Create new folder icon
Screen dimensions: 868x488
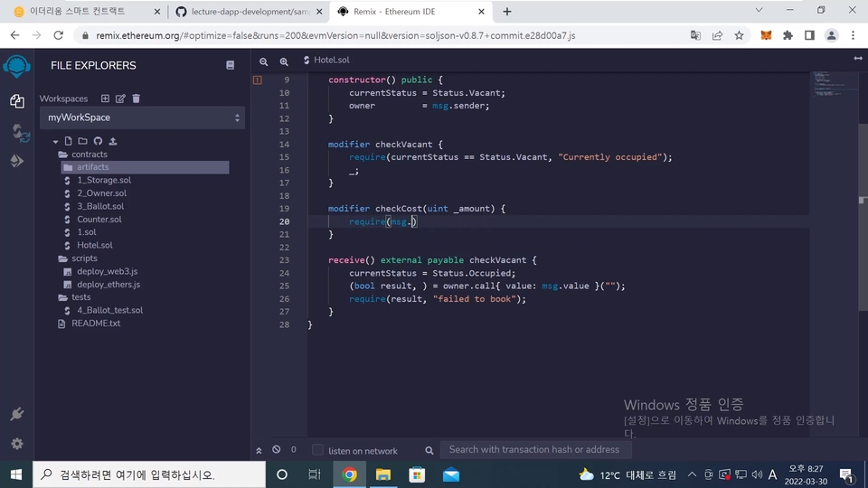point(82,141)
